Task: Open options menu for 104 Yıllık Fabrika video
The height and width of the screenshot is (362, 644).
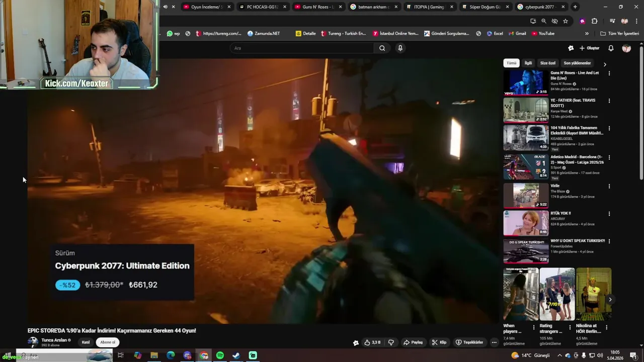Action: [x=609, y=129]
